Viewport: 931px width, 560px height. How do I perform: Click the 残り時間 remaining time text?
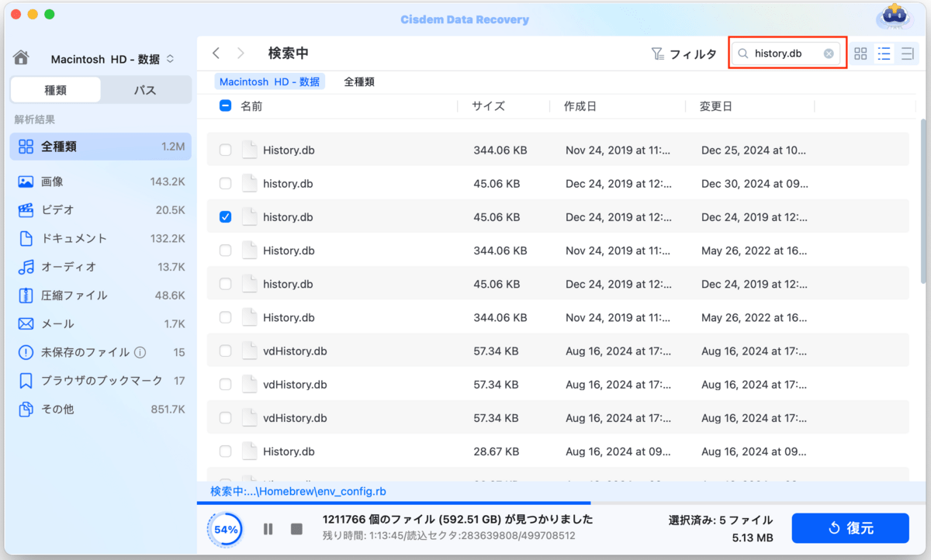click(x=449, y=536)
